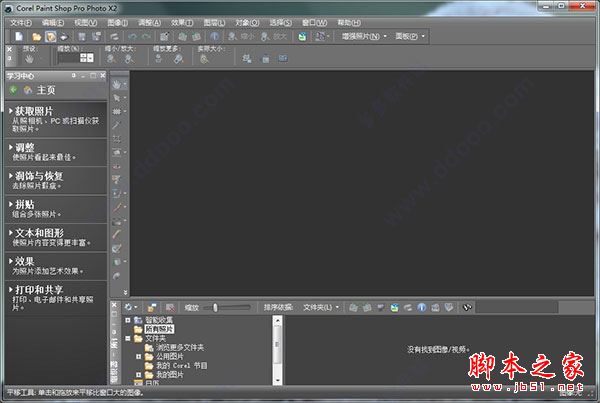Viewport: 600px width, 403px height.
Task: Open the 获取照片 learning topic
Action: 56,120
